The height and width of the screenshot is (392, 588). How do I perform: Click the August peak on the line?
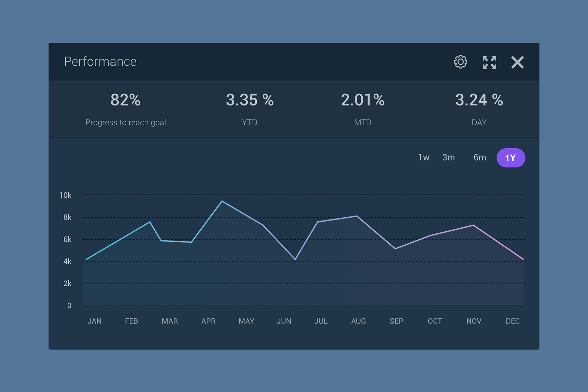pos(357,216)
